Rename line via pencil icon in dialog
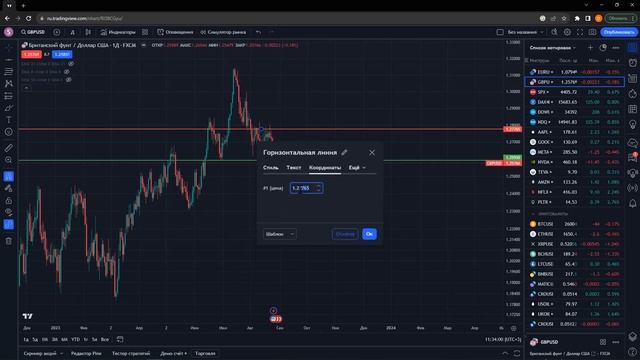This screenshot has height=360, width=640. pyautogui.click(x=344, y=152)
